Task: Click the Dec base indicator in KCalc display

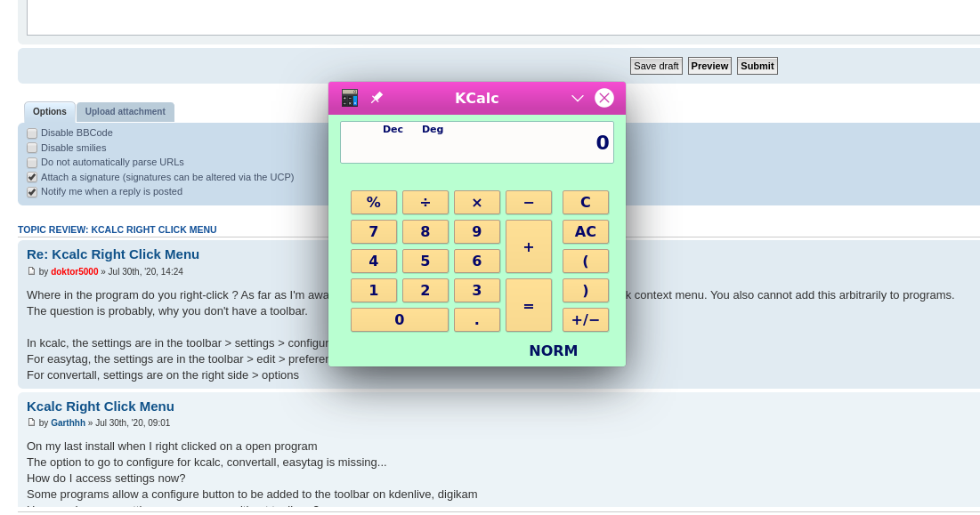Action: click(393, 129)
